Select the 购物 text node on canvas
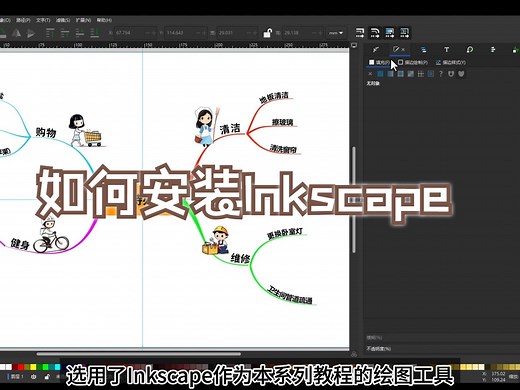This screenshot has height=390, width=520. tap(46, 132)
